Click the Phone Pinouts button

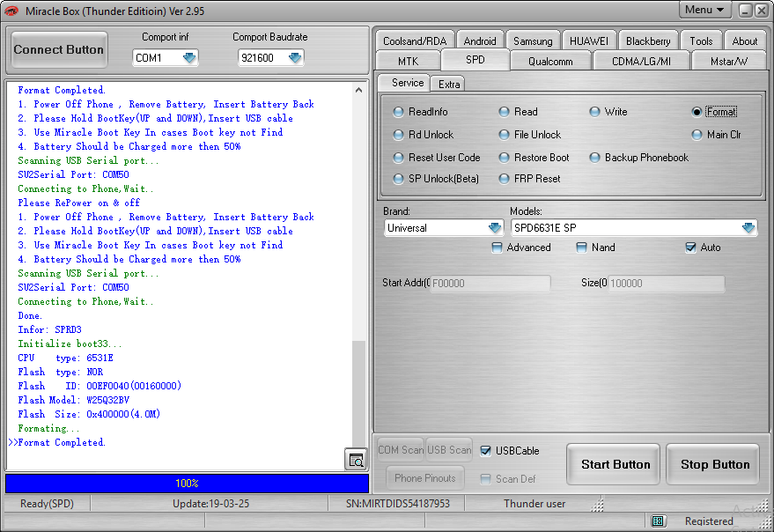[x=424, y=477]
